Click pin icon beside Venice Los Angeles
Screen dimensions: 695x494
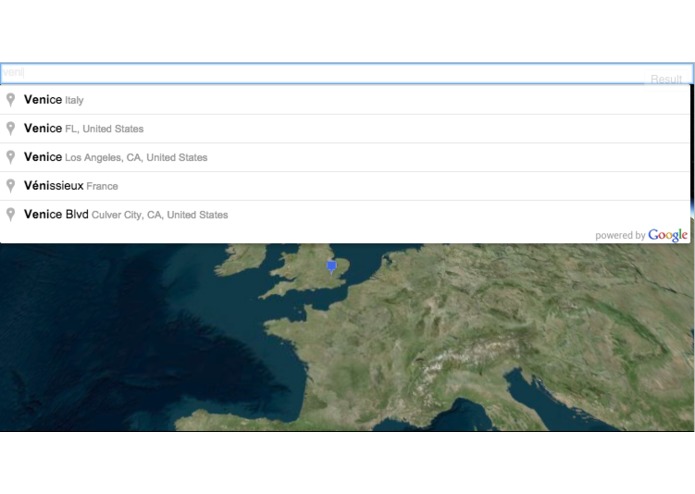11,157
